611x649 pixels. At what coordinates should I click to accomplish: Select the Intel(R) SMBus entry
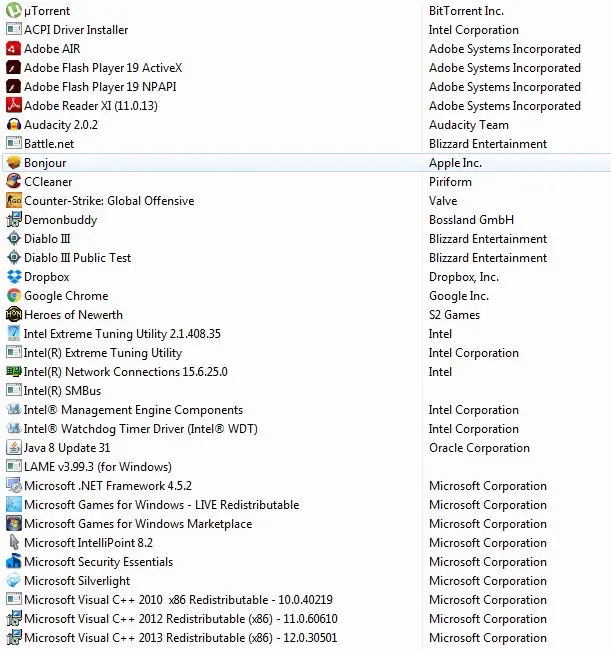tap(62, 391)
